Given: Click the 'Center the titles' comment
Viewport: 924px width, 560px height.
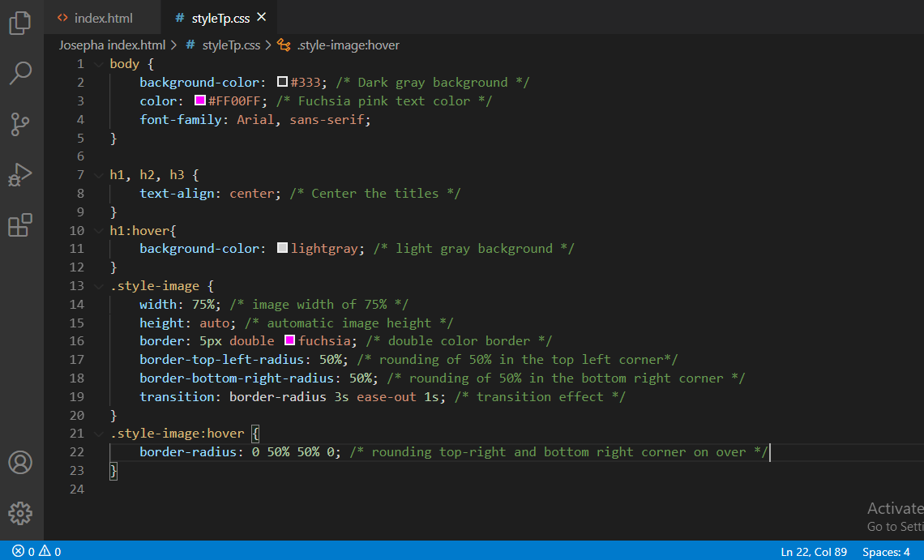Looking at the screenshot, I should click(374, 194).
